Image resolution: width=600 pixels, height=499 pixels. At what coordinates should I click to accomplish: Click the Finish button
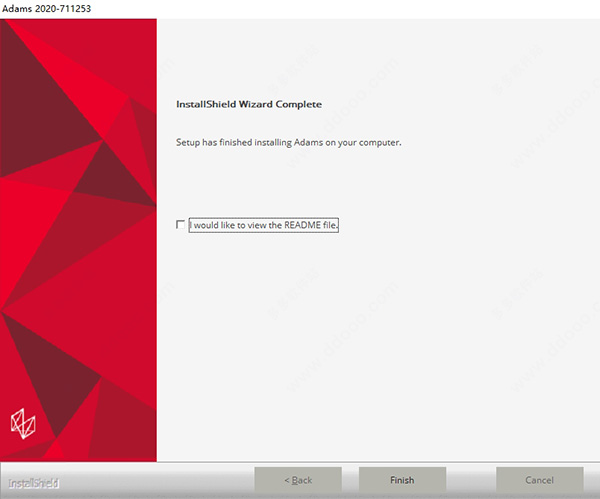(x=402, y=480)
